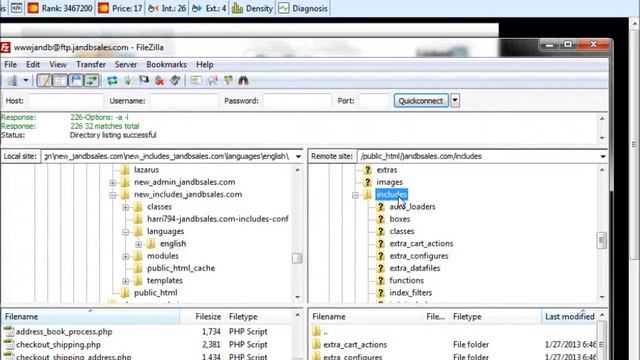Toggle the message log display
Screen dimensions: 640x360
click(44, 80)
